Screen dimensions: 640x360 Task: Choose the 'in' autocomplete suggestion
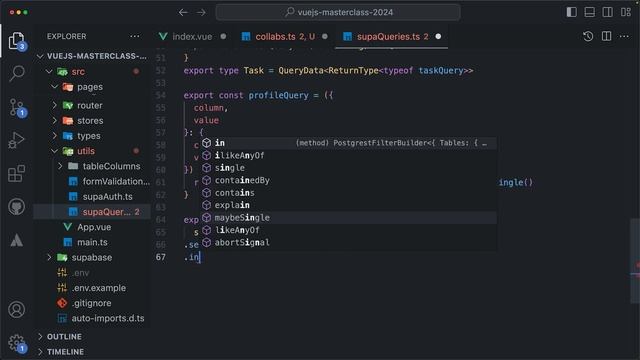tap(349, 143)
